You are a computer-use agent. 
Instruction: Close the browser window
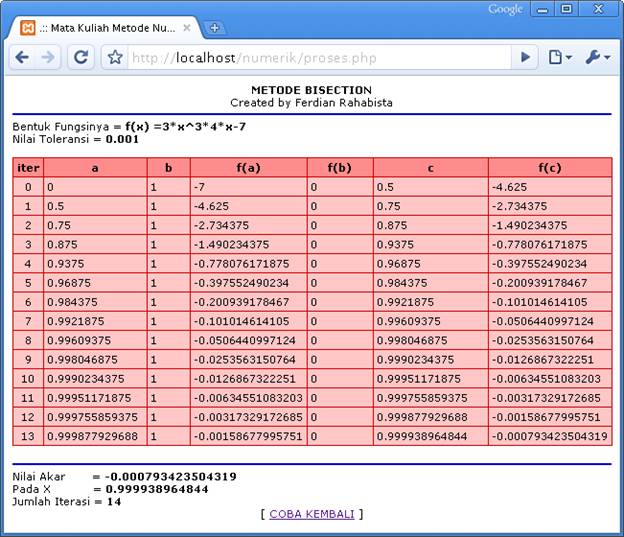point(598,9)
